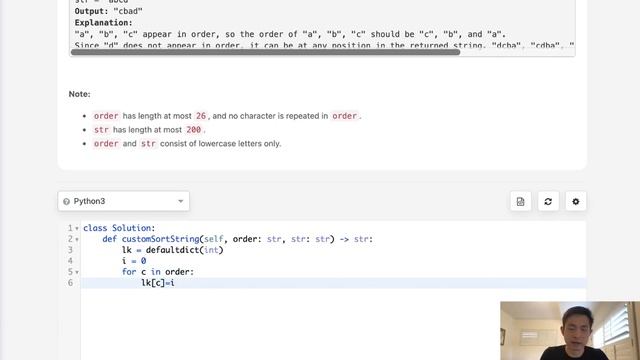
Task: Collapse the customSortString fold arrow on line 2
Action: [77, 240]
